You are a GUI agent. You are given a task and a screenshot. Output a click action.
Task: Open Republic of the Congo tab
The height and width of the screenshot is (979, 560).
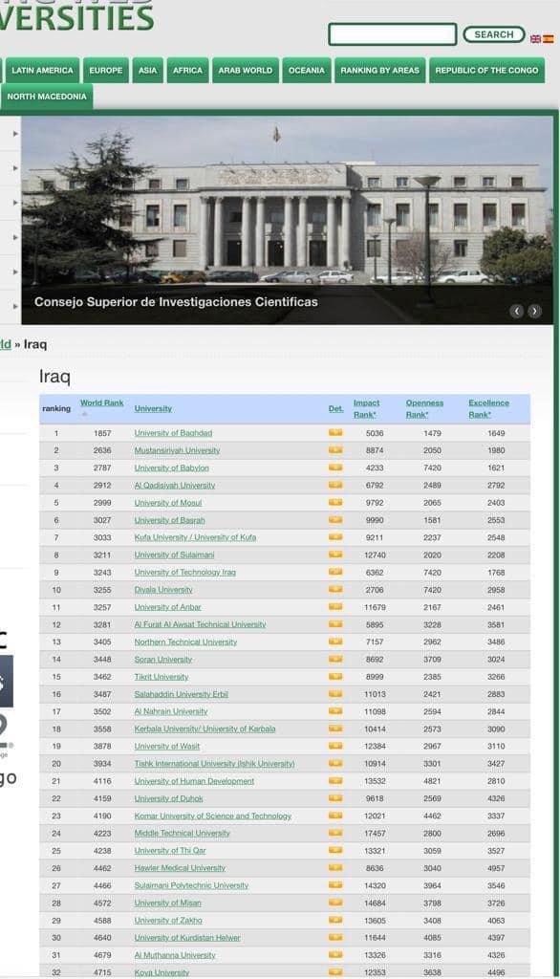point(486,71)
